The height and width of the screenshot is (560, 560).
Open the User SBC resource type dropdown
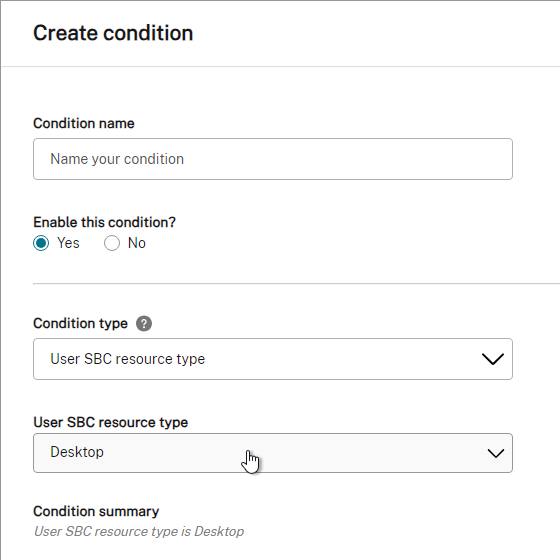273,453
